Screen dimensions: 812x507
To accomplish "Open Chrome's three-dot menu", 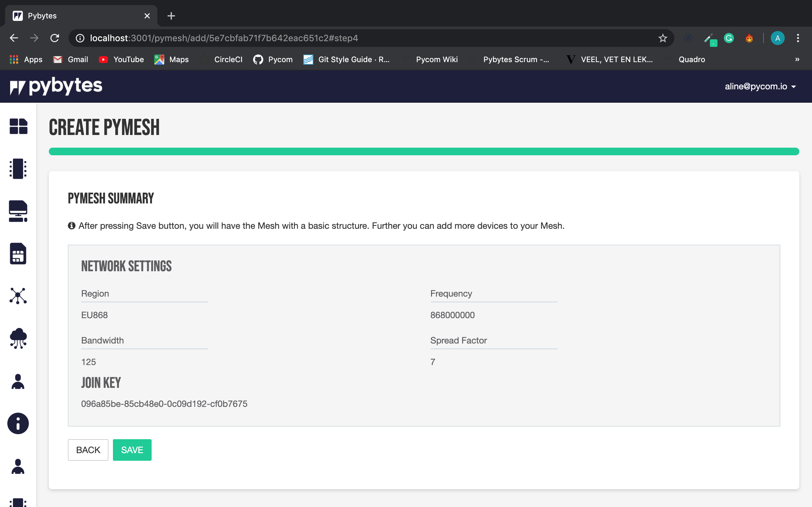I will [x=798, y=38].
